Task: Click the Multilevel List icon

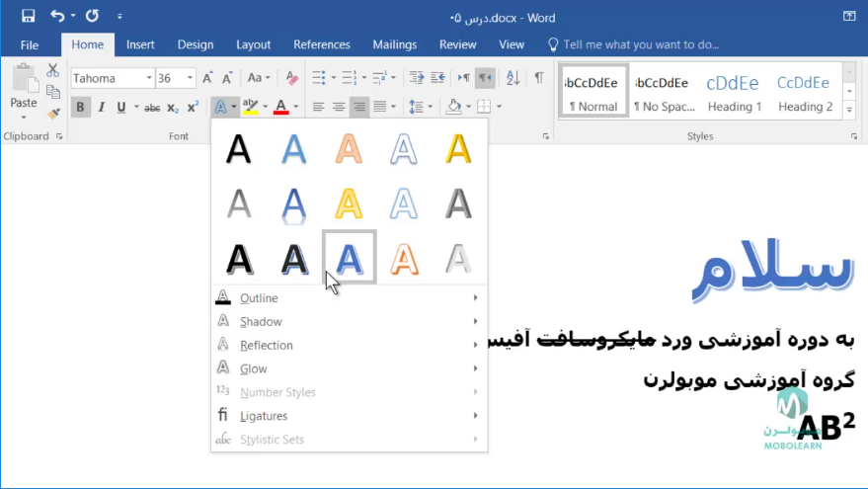Action: 380,77
